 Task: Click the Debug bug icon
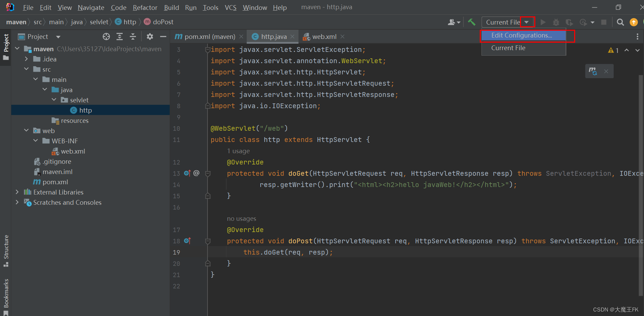[x=556, y=22]
